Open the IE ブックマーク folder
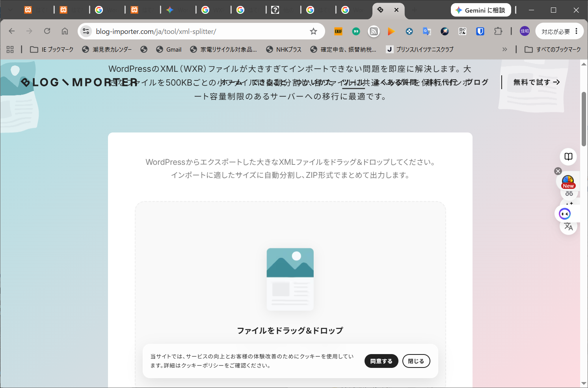This screenshot has height=388, width=588. click(52, 49)
